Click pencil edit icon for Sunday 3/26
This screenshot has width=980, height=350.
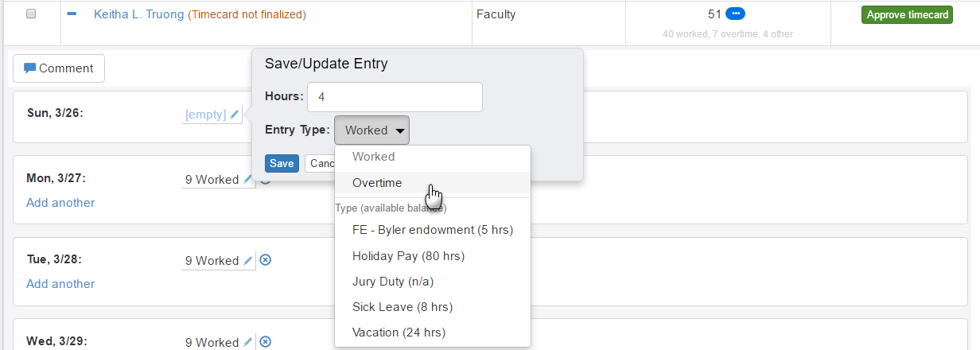(x=235, y=115)
